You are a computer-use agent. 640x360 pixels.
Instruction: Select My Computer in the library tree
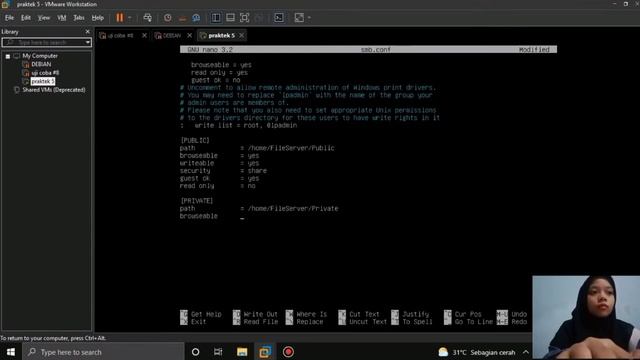(40, 56)
